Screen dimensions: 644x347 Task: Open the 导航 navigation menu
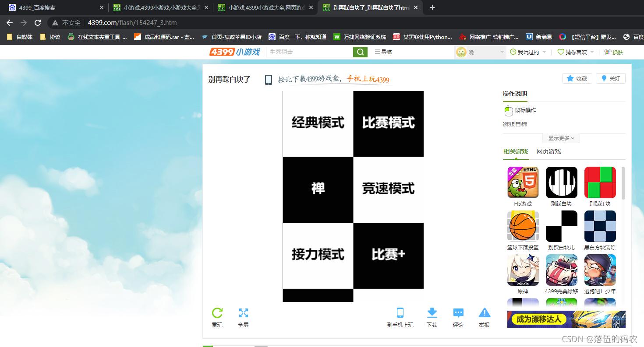click(x=383, y=52)
